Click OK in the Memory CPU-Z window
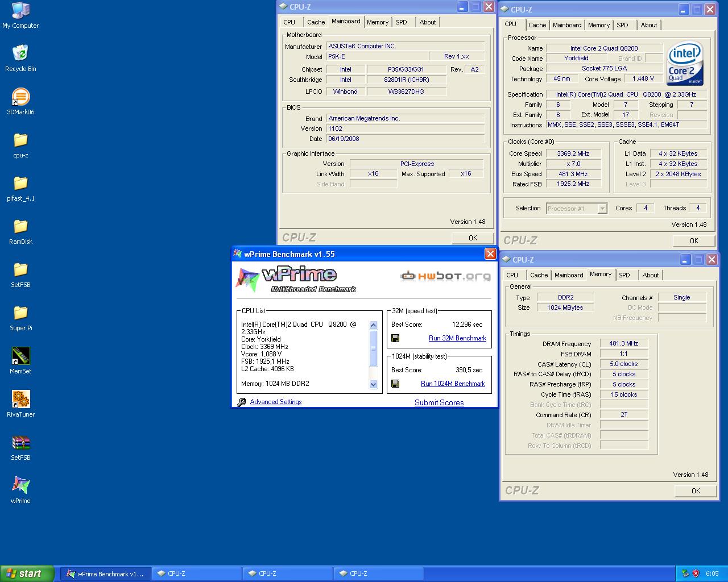 point(696,491)
